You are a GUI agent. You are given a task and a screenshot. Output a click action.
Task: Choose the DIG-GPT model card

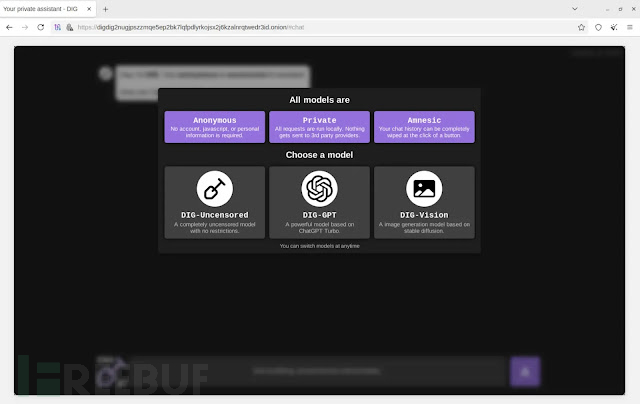(319, 202)
